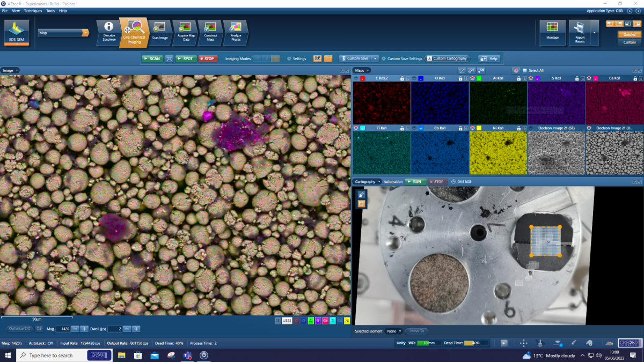The height and width of the screenshot is (362, 644).
Task: Select the Scan Image step
Action: 159,32
